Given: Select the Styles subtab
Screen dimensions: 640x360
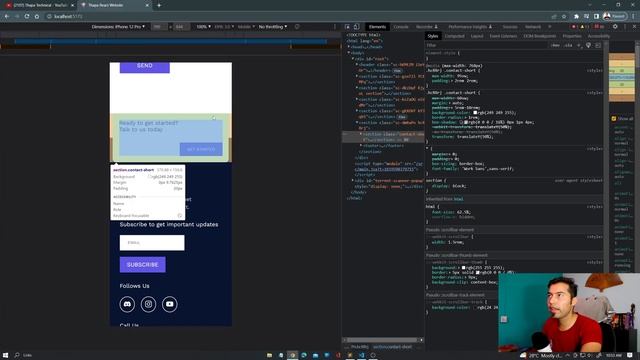Looking at the screenshot, I should pyautogui.click(x=433, y=36).
